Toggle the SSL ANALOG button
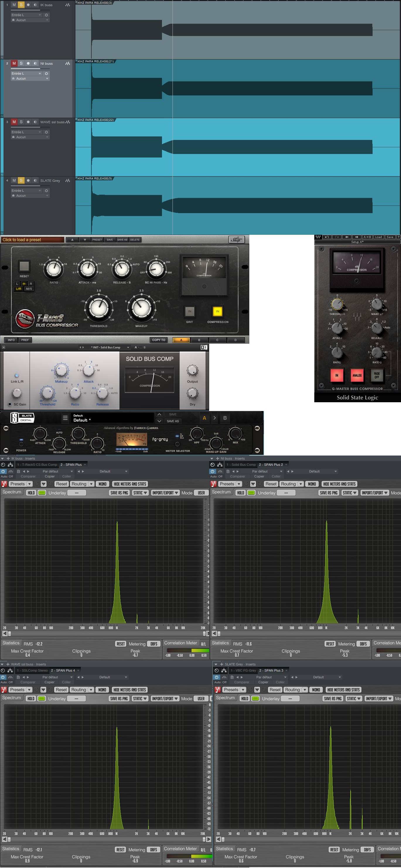401x868 pixels. (x=357, y=375)
